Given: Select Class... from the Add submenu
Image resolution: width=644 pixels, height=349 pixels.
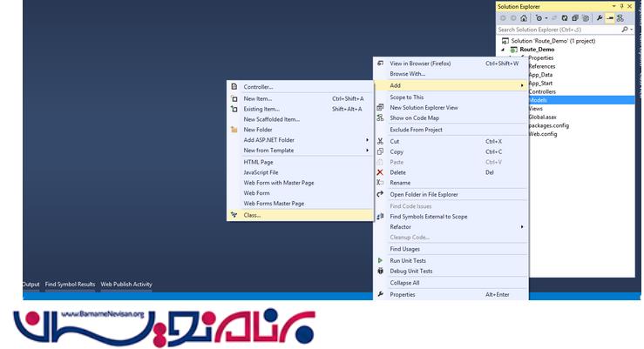Looking at the screenshot, I should click(253, 215).
